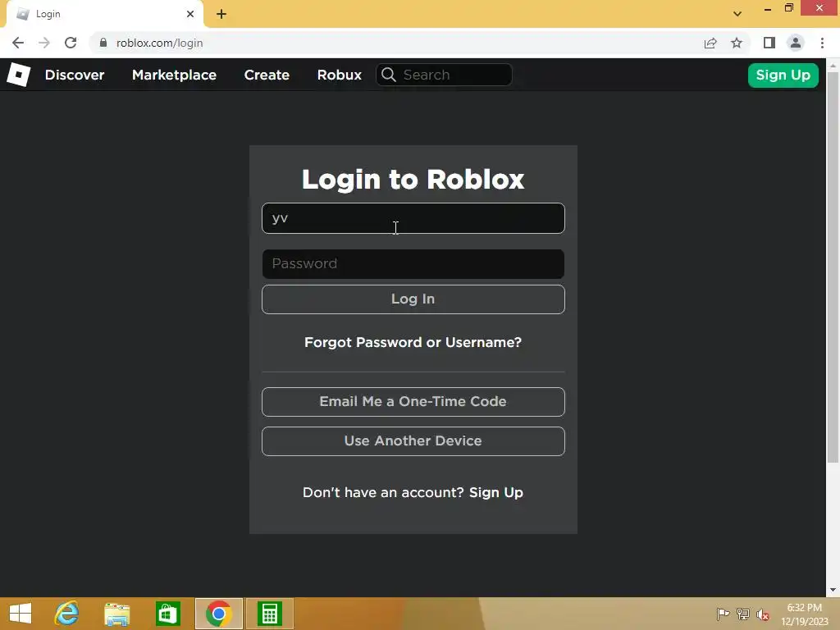Open the tab search chevron

(x=737, y=14)
